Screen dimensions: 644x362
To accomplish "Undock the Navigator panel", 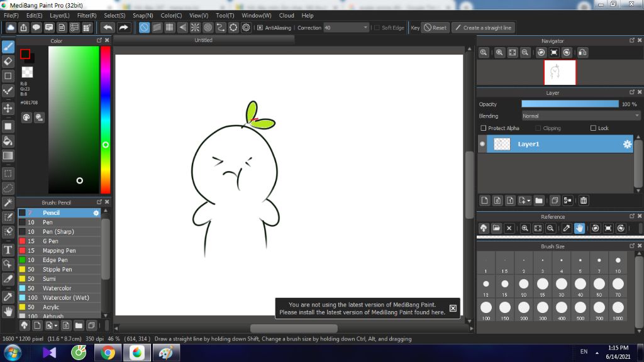I will pyautogui.click(x=631, y=40).
